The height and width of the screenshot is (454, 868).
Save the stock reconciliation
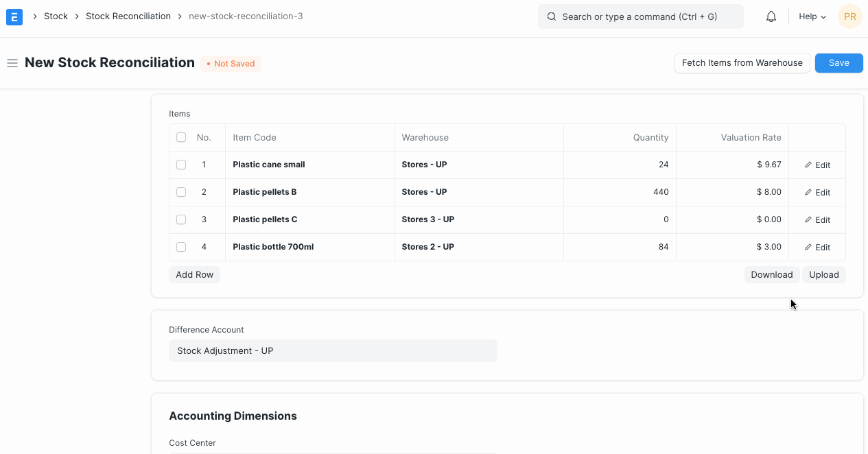[838, 62]
